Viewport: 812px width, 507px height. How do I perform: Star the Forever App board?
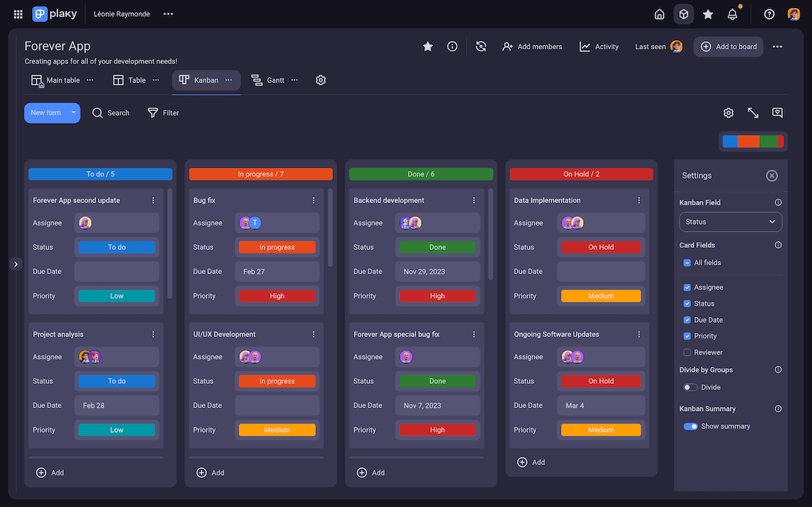click(426, 46)
